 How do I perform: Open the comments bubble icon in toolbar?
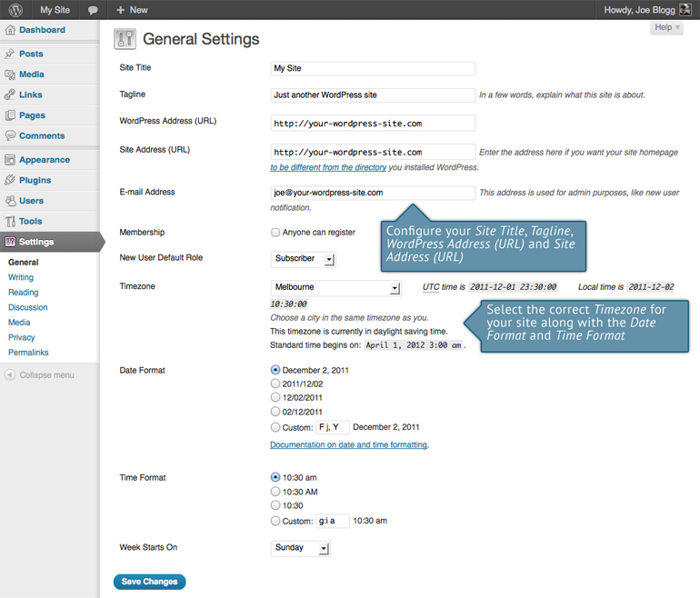click(93, 10)
